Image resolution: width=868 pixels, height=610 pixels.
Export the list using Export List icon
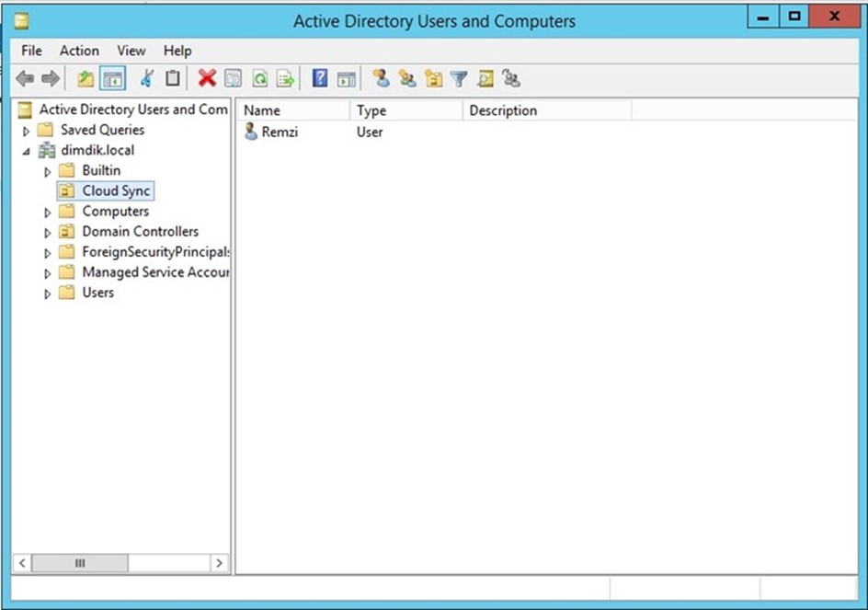(x=286, y=79)
